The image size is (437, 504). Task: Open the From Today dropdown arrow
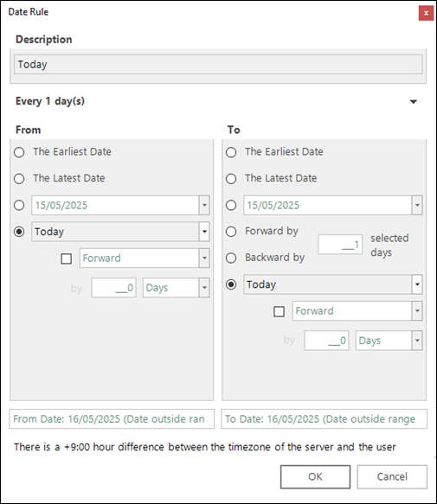[204, 232]
